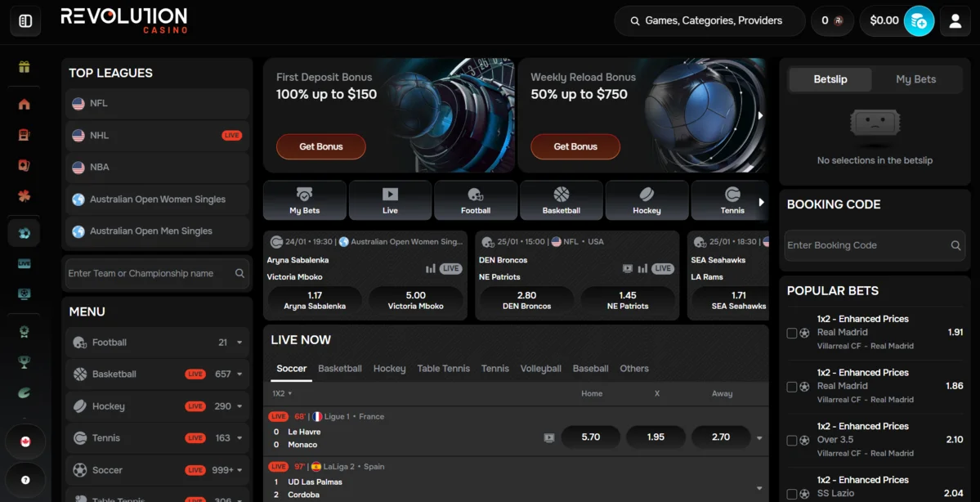
Task: Tick the Real Madrid 1.86 bet checkbox
Action: click(791, 387)
